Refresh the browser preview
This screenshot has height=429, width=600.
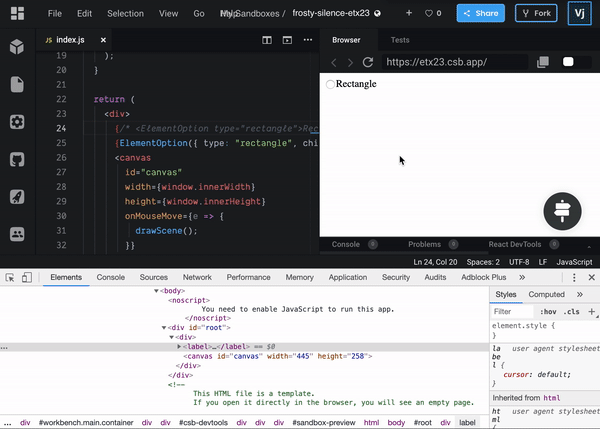368,62
